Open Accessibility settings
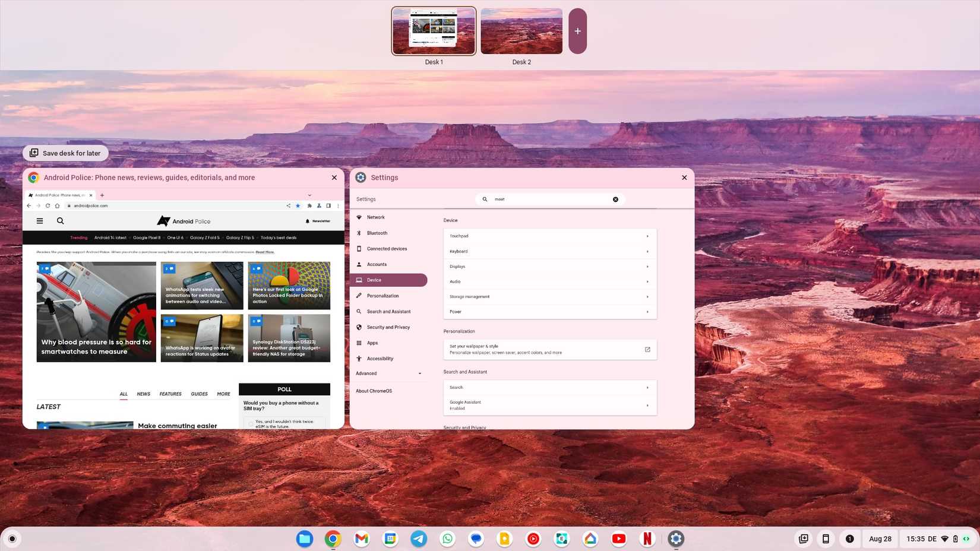Screen dimensions: 980x551 [x=380, y=358]
